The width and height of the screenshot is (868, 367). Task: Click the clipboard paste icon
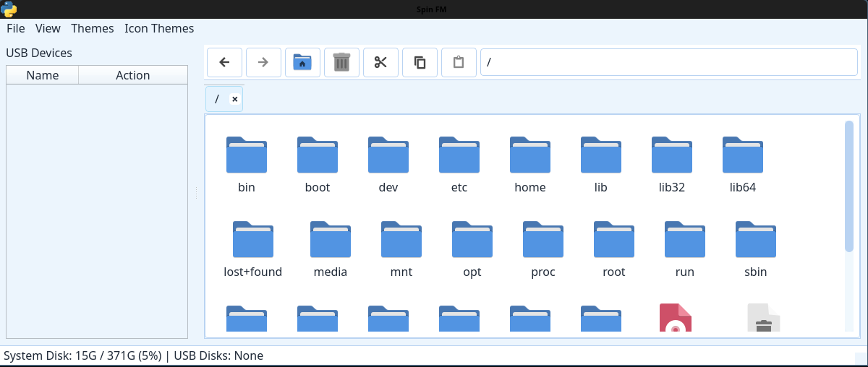459,62
